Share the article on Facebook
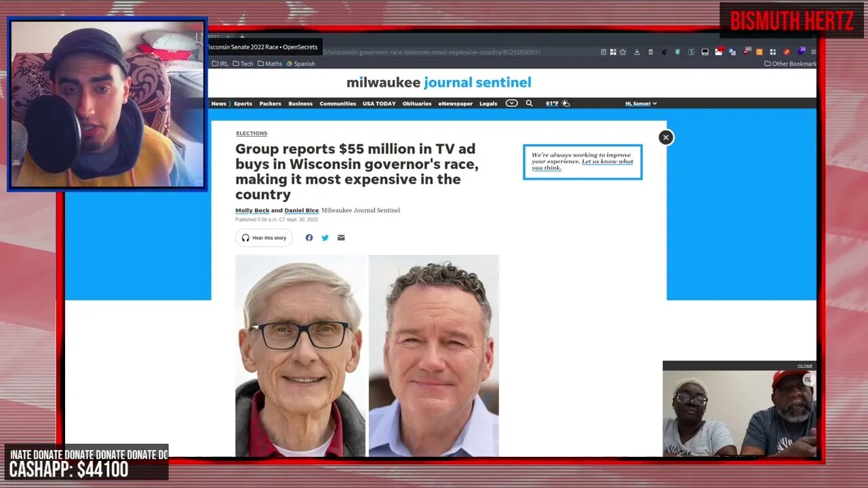The width and height of the screenshot is (868, 488). click(309, 238)
